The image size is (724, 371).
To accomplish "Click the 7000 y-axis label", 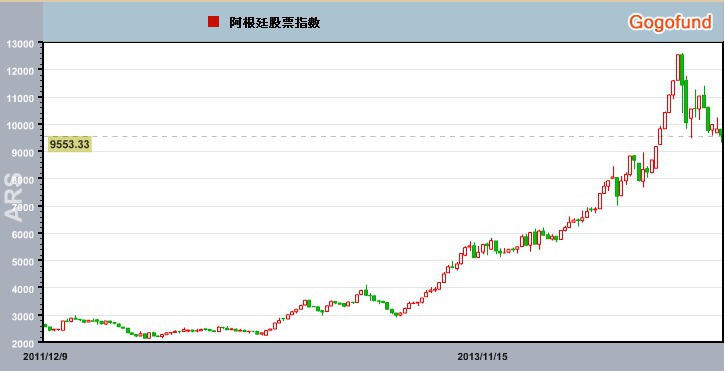I will (x=23, y=207).
